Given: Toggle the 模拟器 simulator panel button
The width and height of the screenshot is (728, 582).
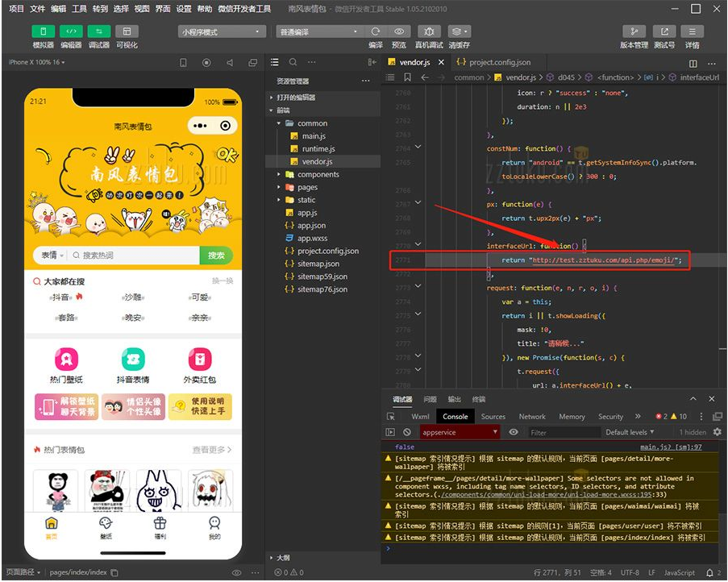Looking at the screenshot, I should (x=43, y=31).
